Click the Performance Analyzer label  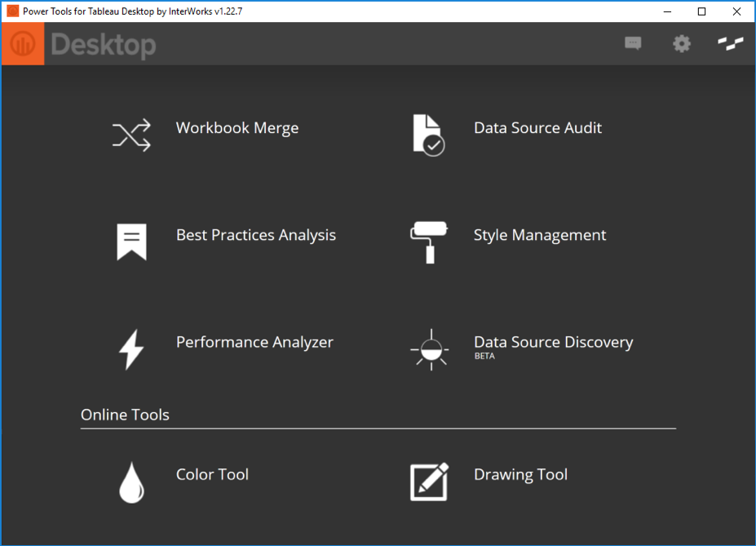[x=254, y=342]
